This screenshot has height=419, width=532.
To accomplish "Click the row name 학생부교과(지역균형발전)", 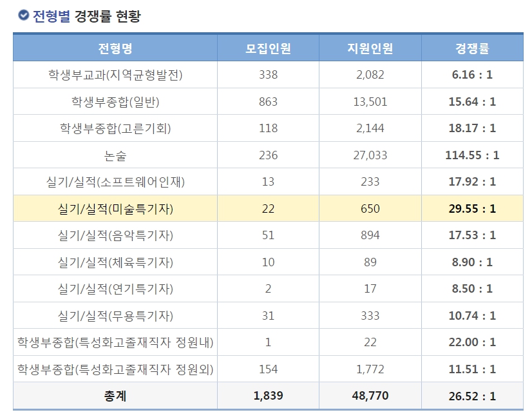I will (x=115, y=75).
